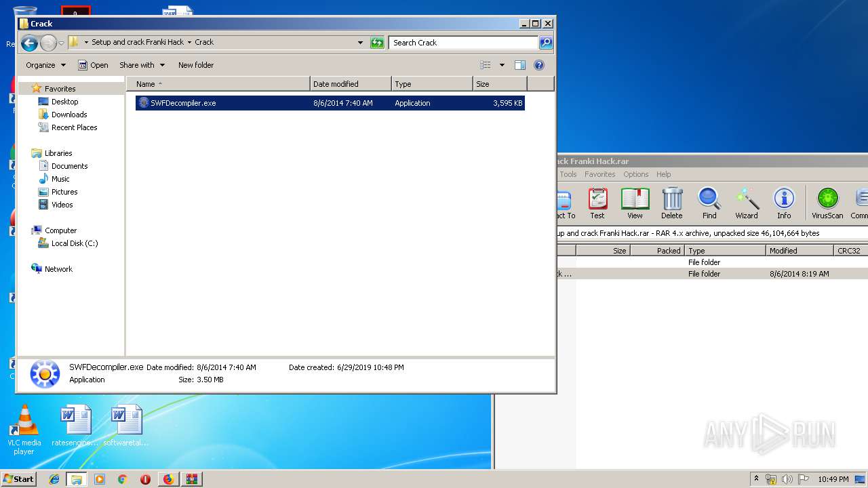Click the volume speaker icon in system tray
The height and width of the screenshot is (488, 868).
click(x=787, y=479)
